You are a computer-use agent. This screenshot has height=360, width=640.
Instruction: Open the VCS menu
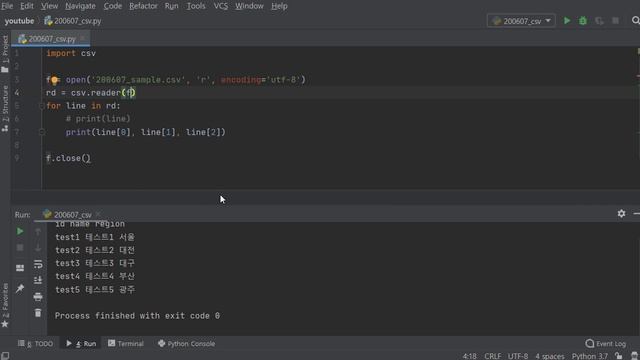click(x=221, y=6)
